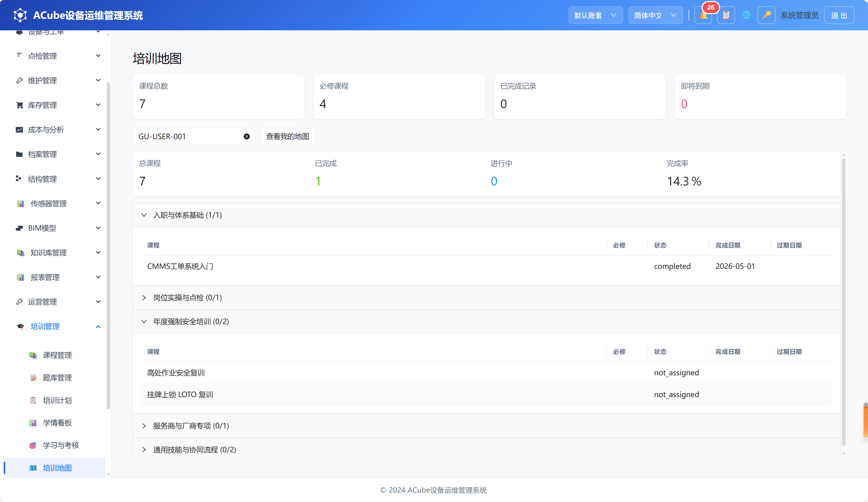Screen dimensions: 868x502
Task: Click the 挂牌上锁 LOTO 复训 course row
Action: [x=486, y=394]
